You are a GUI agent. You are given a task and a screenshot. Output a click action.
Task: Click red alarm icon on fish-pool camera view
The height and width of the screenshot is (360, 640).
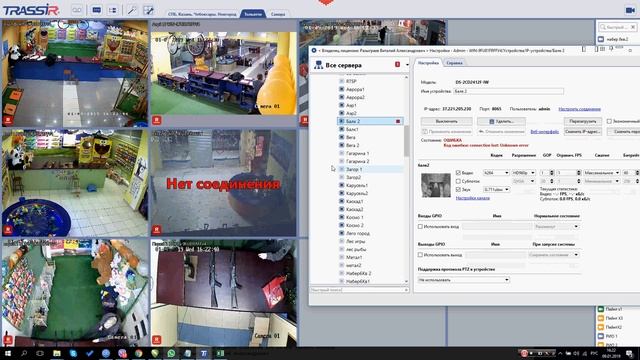(8, 230)
